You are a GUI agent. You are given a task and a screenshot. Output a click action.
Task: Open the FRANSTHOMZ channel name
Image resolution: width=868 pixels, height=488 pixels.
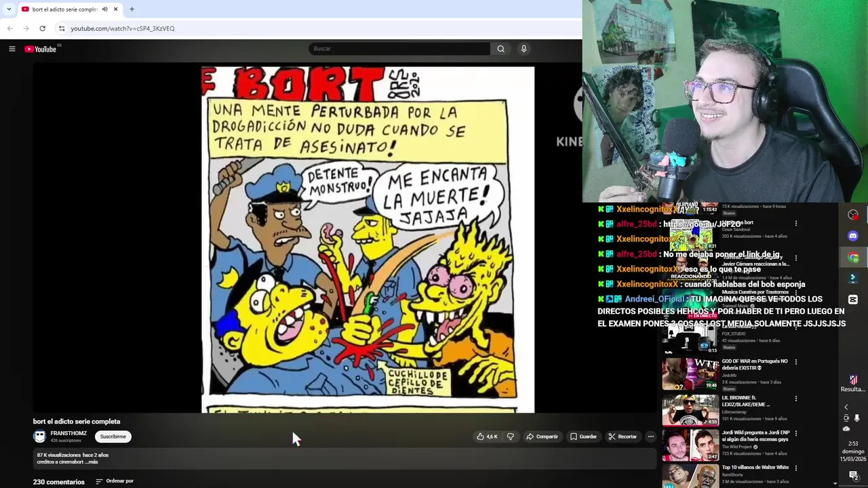click(x=68, y=433)
